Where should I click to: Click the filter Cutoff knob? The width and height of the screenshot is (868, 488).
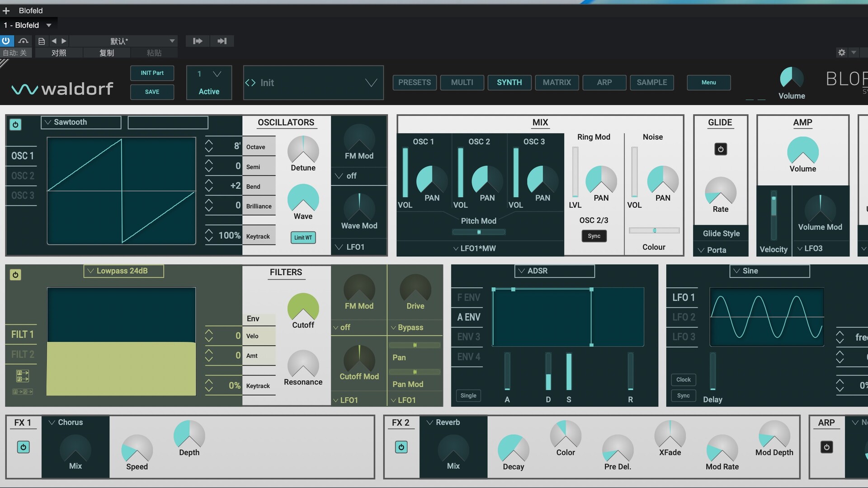click(x=303, y=308)
